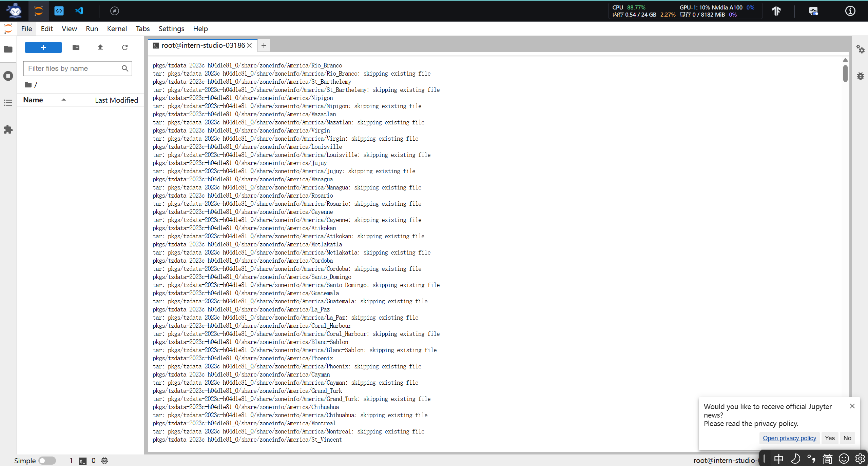Toggle Simple interface mode switch
The width and height of the screenshot is (868, 466).
47,461
